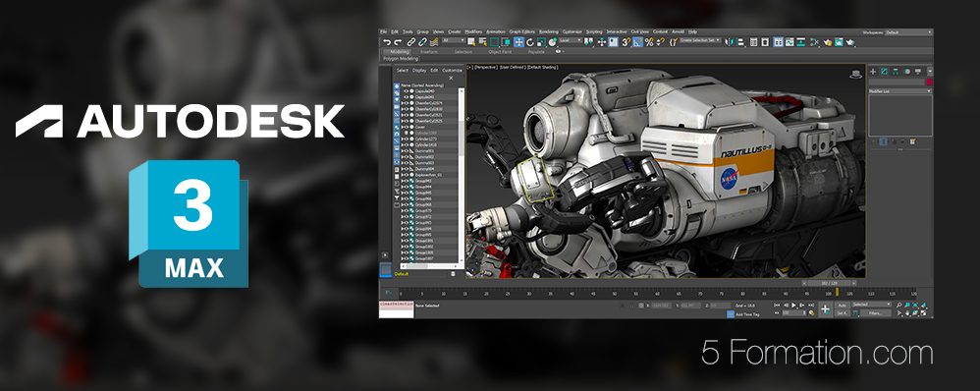Toggle the 3D Snaps icon
The image size is (980, 391).
click(x=626, y=42)
